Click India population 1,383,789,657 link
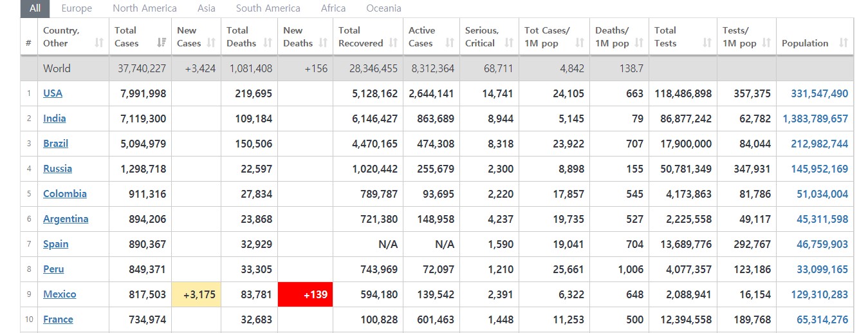Image resolution: width=868 pixels, height=333 pixels. tap(815, 119)
